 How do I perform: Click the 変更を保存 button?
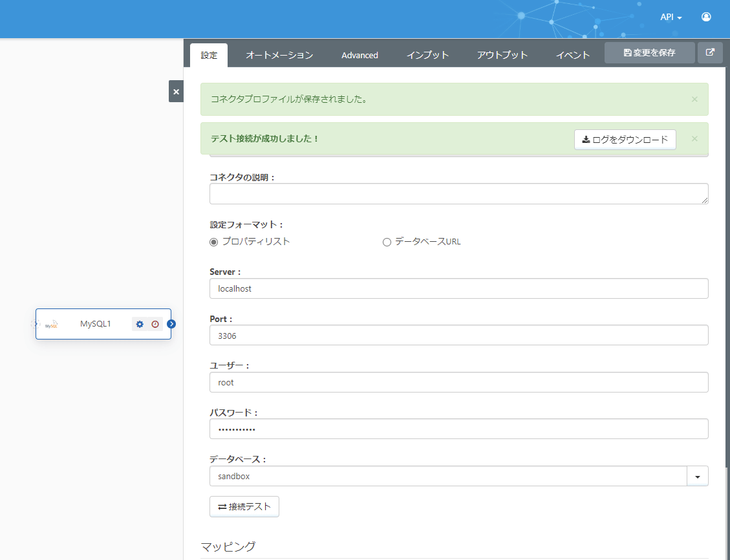click(x=649, y=53)
